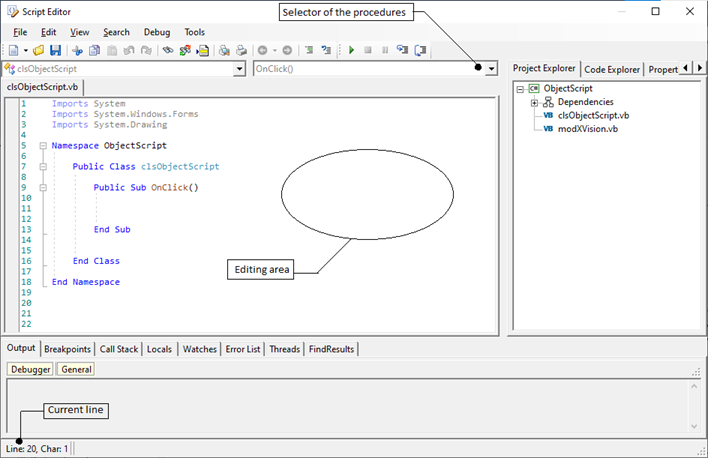
Task: Click the New file toolbar icon
Action: [13, 50]
